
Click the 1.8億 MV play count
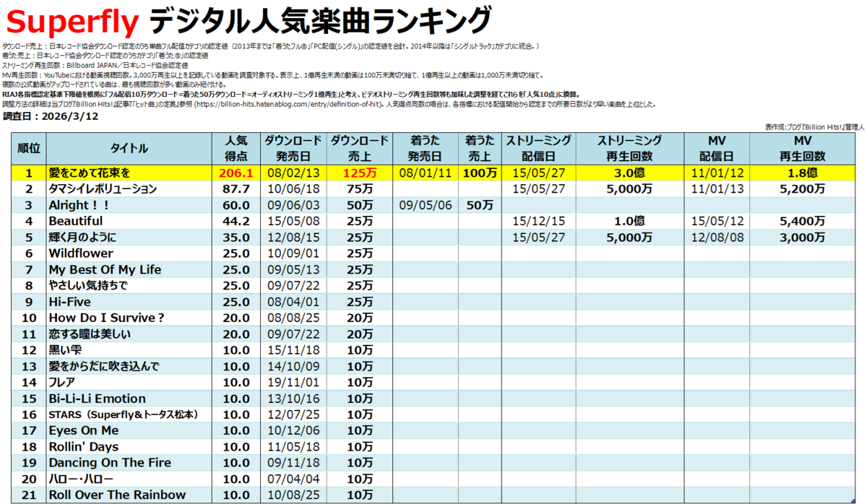tap(804, 173)
